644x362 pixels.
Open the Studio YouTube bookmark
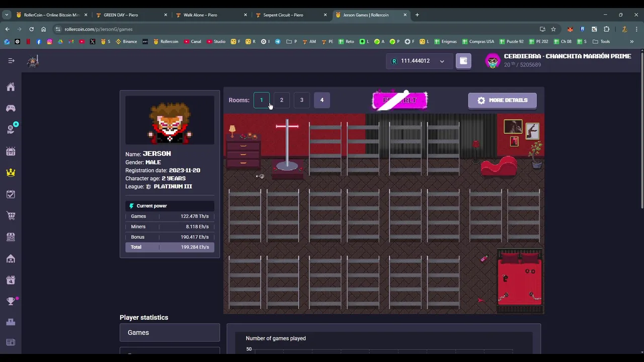(216, 42)
